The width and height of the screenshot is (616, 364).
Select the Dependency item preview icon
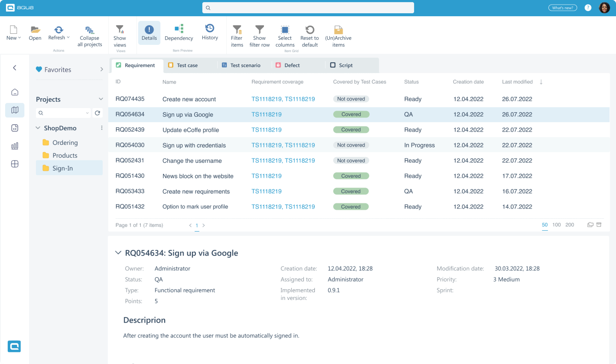[179, 33]
